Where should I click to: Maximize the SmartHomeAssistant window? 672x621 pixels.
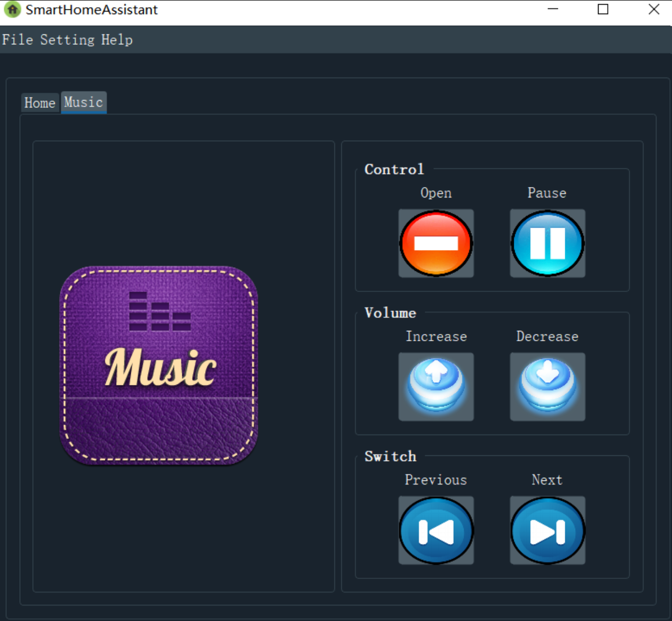click(603, 9)
